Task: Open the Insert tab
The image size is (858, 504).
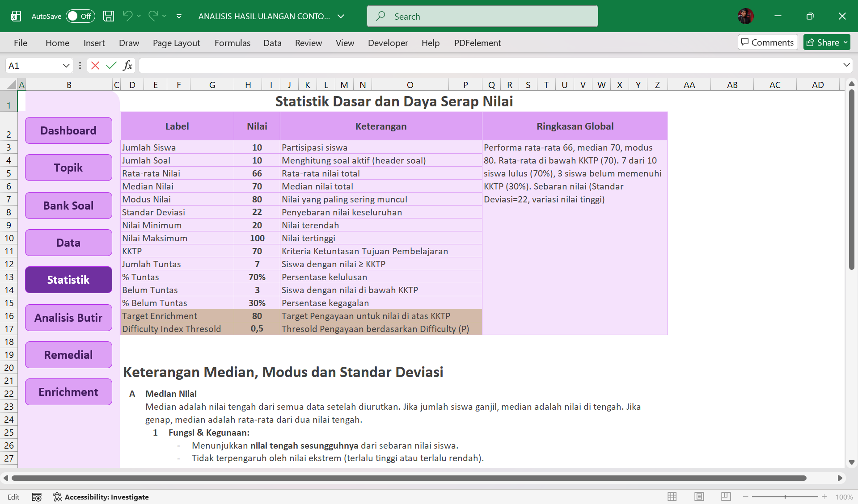Action: click(94, 43)
